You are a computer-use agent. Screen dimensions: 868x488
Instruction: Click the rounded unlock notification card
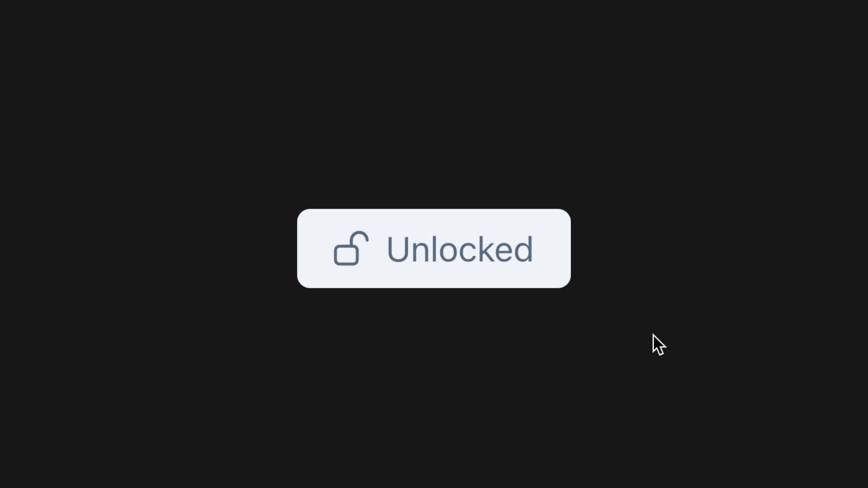(x=434, y=249)
